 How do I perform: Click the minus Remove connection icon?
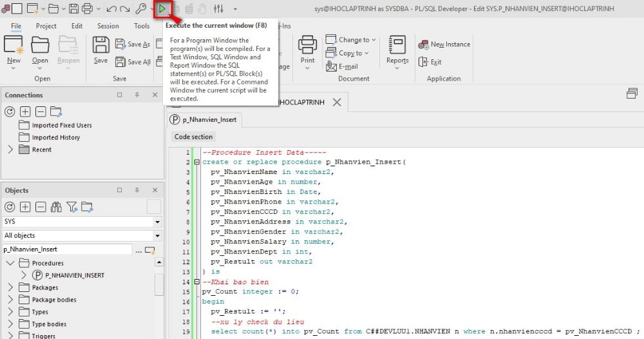click(x=40, y=111)
